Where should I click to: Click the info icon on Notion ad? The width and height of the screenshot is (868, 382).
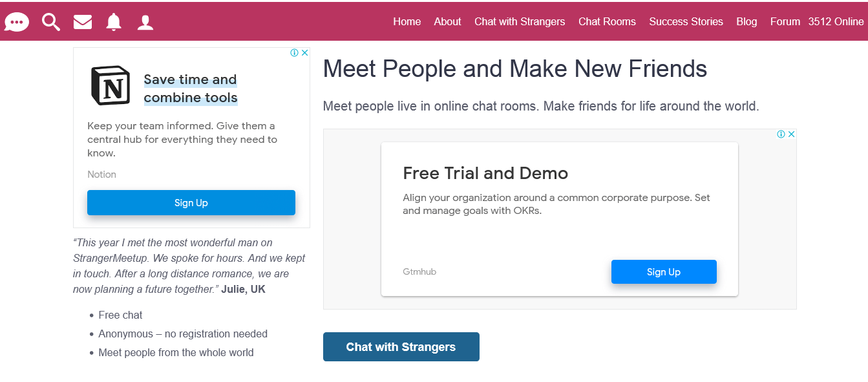(x=294, y=53)
